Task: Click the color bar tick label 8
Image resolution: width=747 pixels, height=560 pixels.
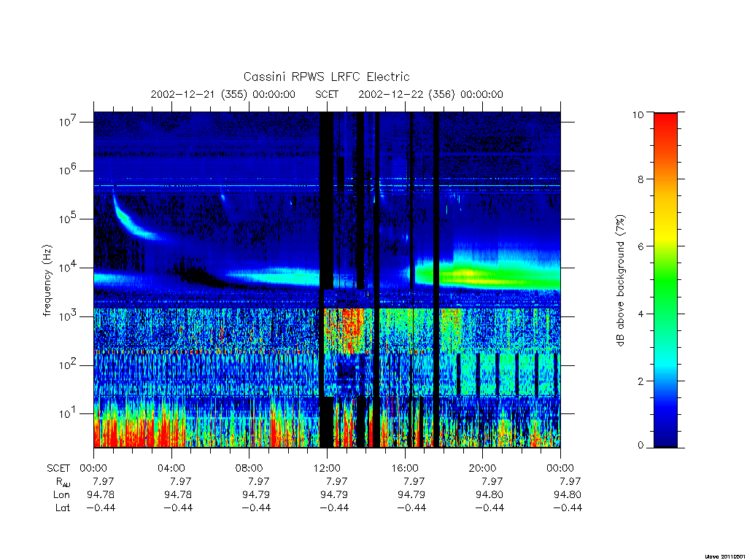Action: pos(640,179)
